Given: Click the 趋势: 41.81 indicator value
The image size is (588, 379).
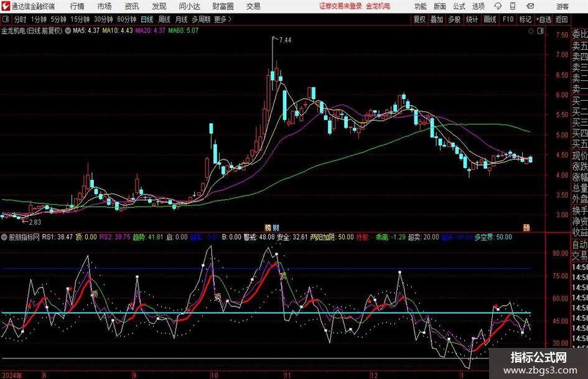Looking at the screenshot, I should [148, 237].
